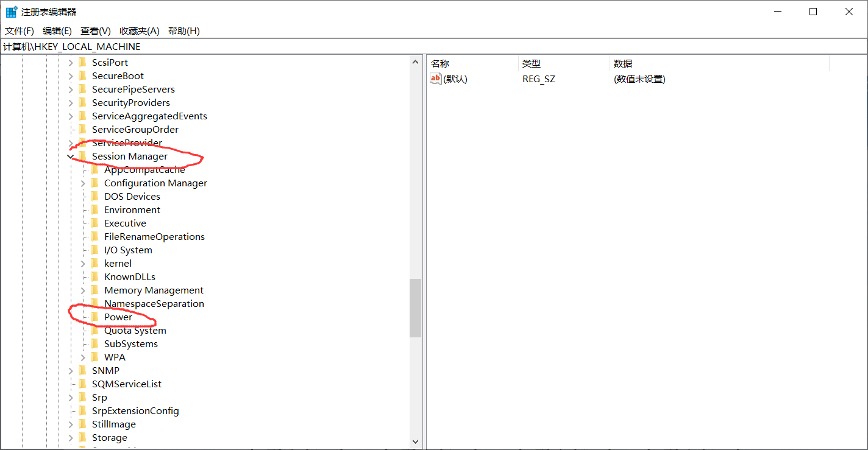Click the 数据 column header
Screen dimensions: 868x450
point(719,63)
